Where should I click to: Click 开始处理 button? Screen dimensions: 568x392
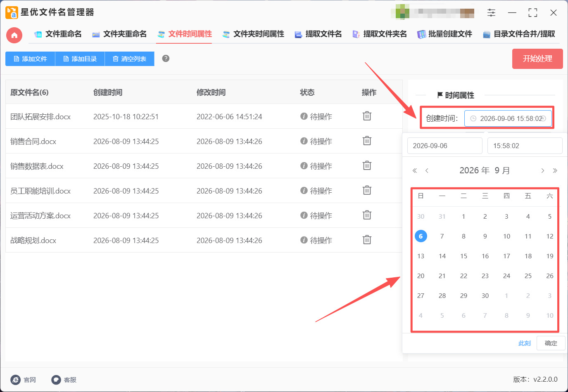point(537,59)
